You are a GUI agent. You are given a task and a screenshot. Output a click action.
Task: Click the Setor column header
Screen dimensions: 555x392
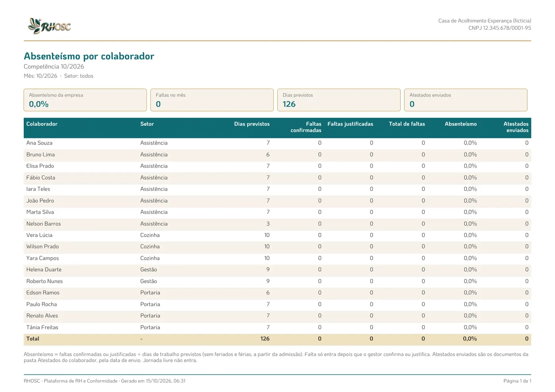coord(147,124)
